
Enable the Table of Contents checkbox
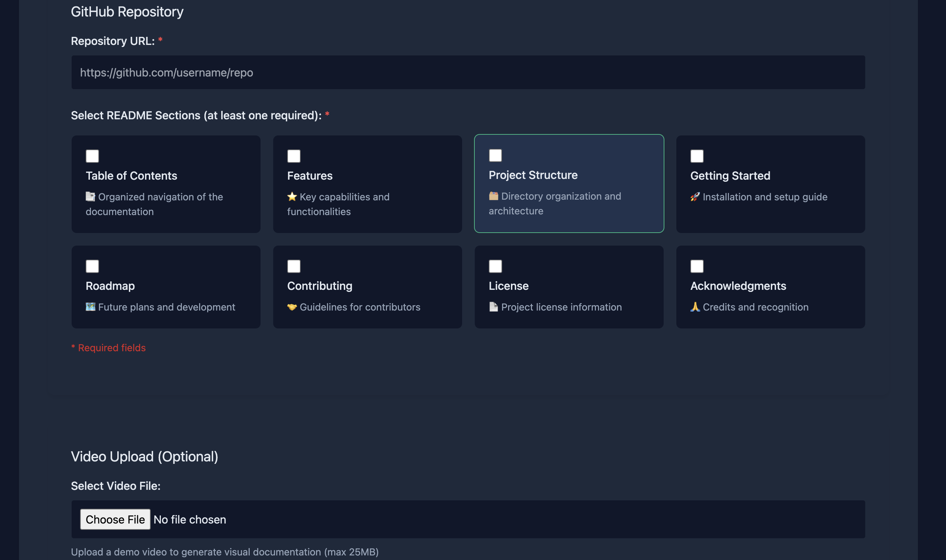click(x=92, y=156)
